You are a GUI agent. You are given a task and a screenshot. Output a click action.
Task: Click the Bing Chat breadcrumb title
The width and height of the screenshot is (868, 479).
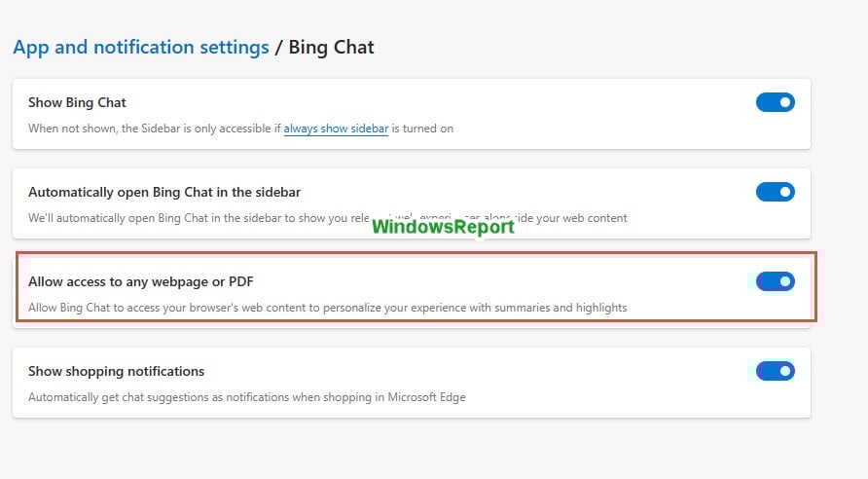pos(331,47)
